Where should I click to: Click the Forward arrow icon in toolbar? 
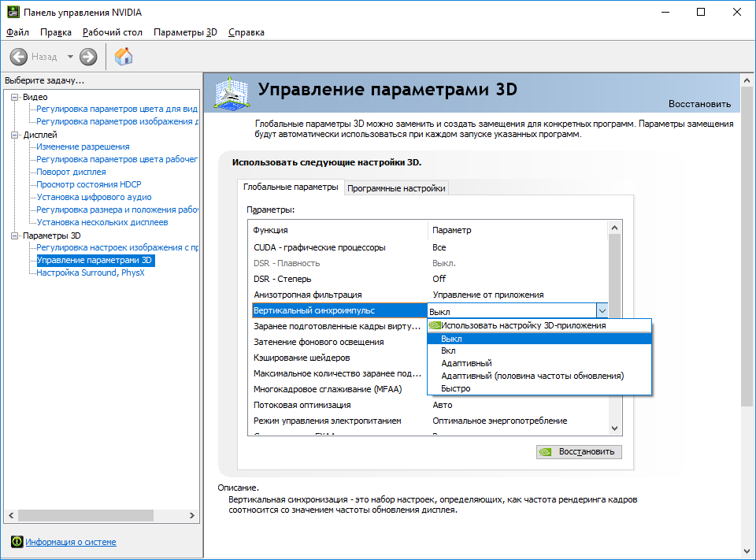(88, 57)
